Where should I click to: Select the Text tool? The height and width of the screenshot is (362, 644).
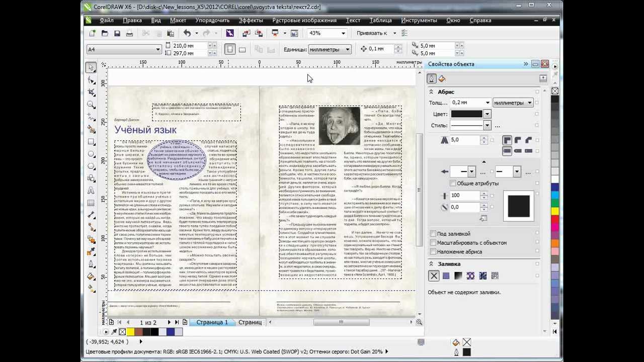[x=91, y=191]
